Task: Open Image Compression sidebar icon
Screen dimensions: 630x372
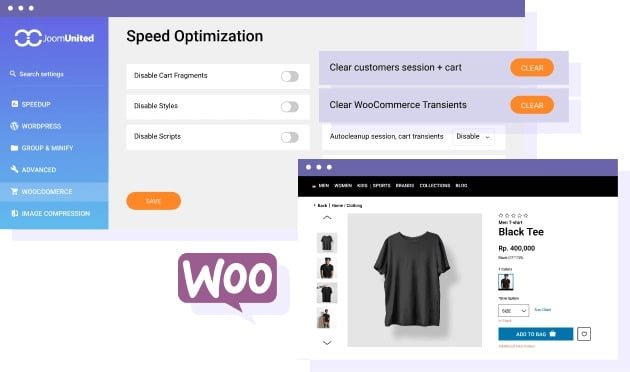Action: 14,213
